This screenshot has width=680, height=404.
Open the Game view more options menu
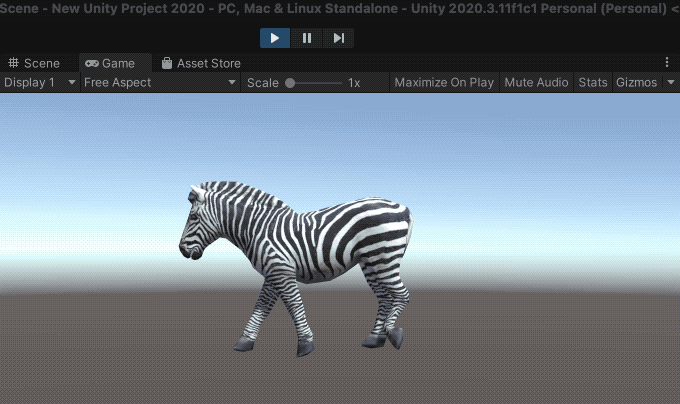(x=667, y=63)
